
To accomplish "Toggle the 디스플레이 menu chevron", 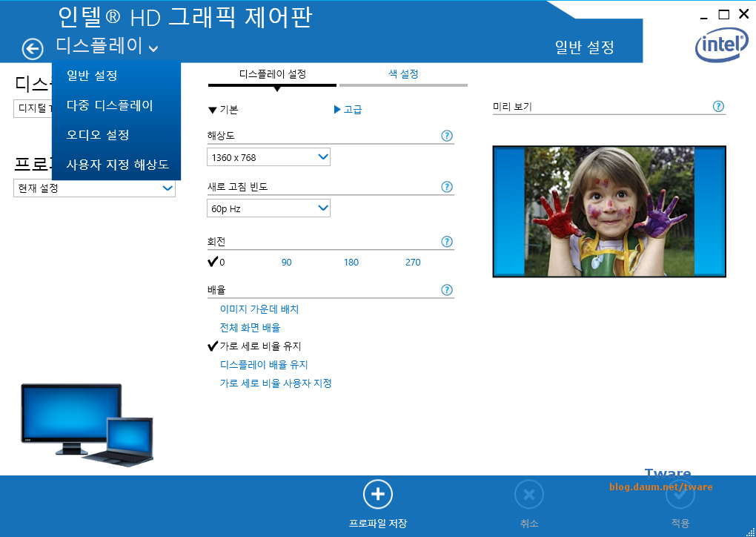I will pos(153,48).
